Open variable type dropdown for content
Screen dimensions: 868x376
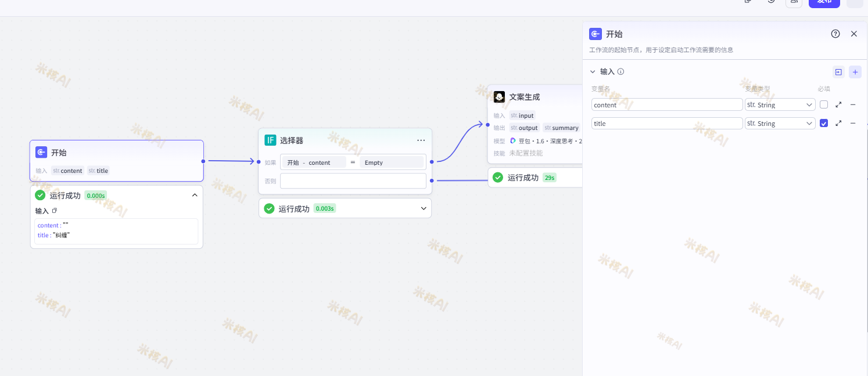click(780, 105)
